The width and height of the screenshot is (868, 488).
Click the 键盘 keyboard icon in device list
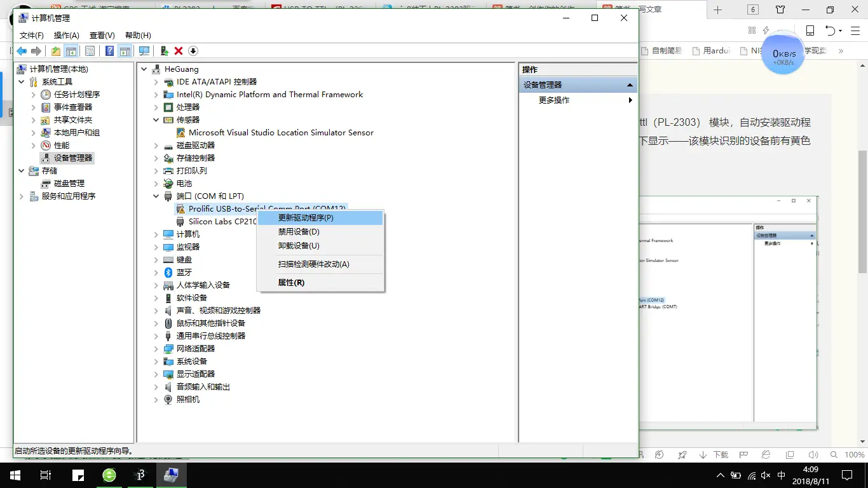pyautogui.click(x=168, y=259)
